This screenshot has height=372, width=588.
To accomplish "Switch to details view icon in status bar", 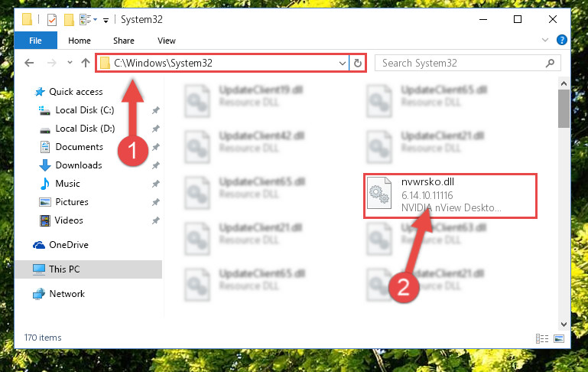I will [542, 338].
